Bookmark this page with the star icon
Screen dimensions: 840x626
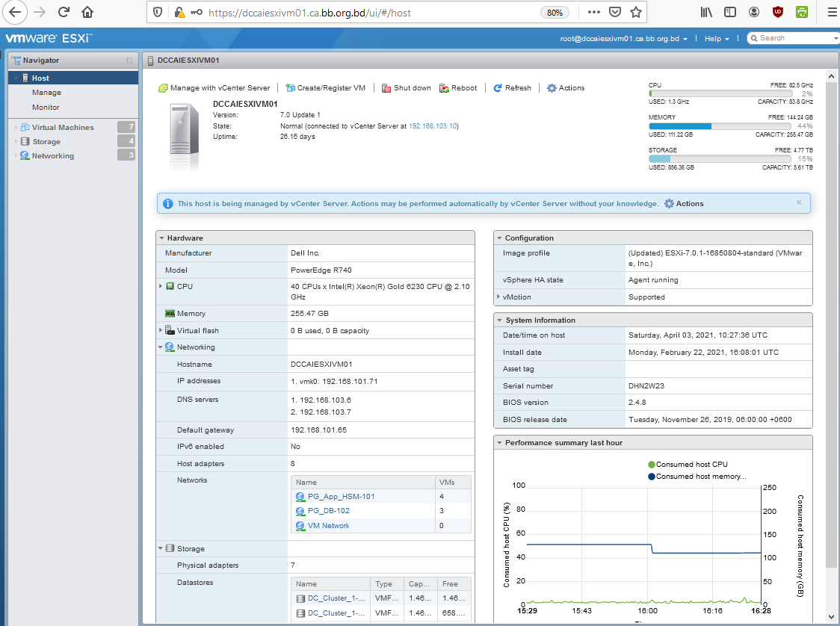click(x=636, y=12)
